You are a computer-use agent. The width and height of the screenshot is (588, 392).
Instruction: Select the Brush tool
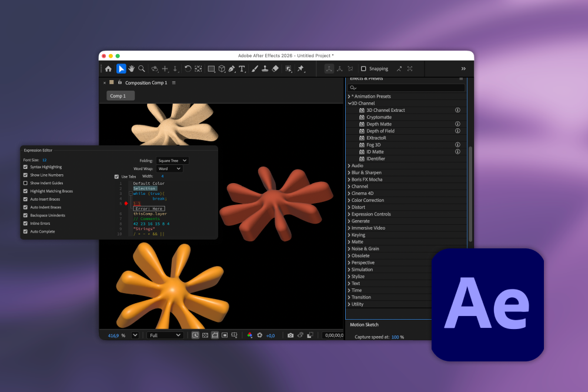point(255,69)
